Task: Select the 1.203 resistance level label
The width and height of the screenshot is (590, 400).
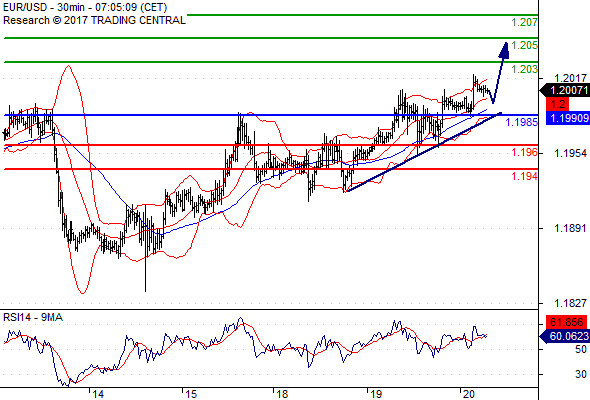Action: coord(524,69)
